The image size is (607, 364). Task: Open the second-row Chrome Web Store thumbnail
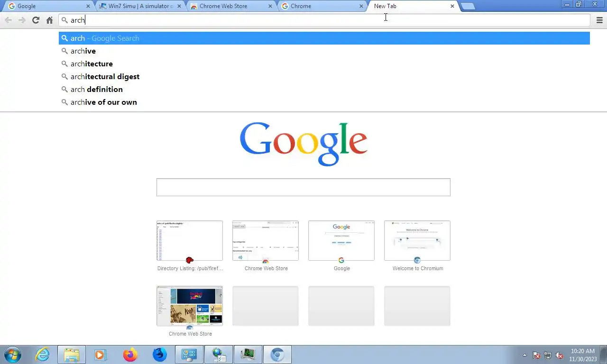point(190,306)
